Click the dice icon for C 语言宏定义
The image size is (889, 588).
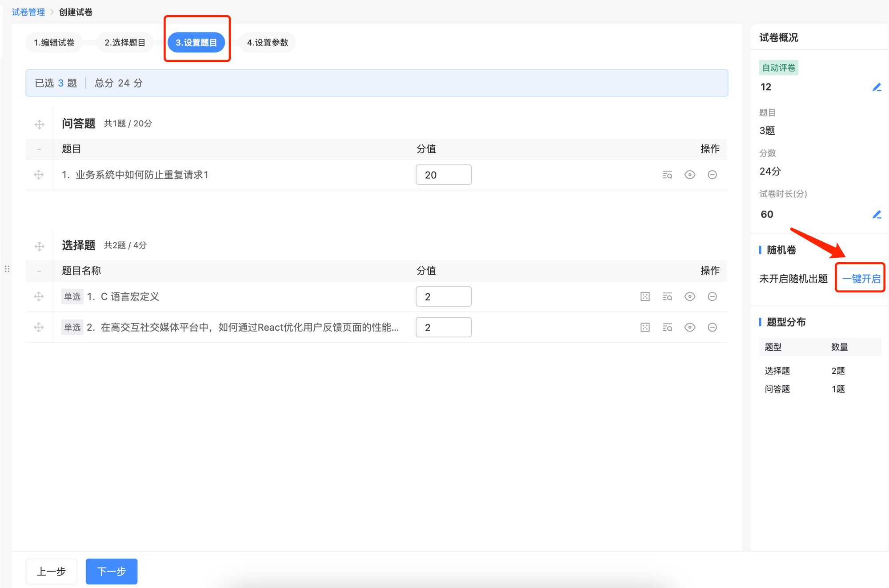(645, 296)
